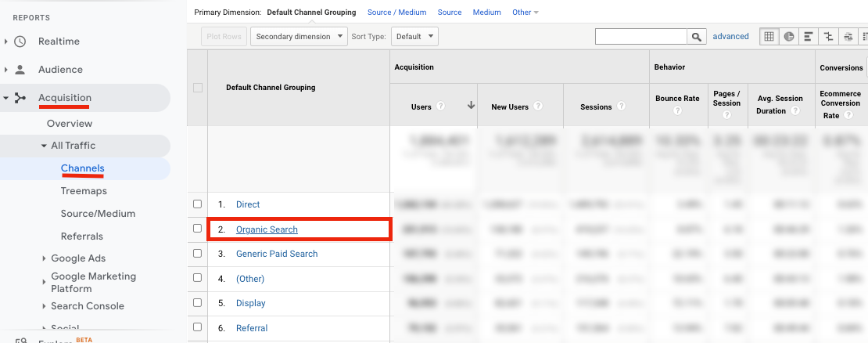Switch to the data table view icon
Screen dimensions: 868x343
(769, 37)
